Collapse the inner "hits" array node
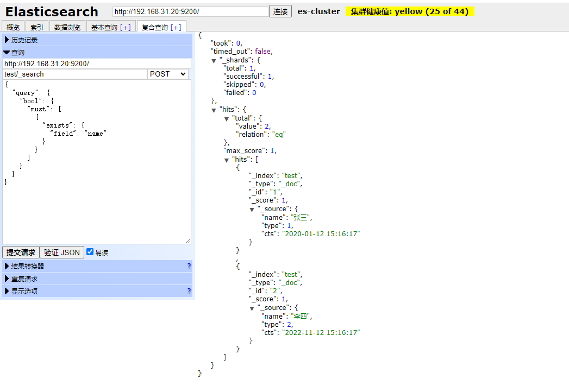The height and width of the screenshot is (392, 569). point(227,160)
